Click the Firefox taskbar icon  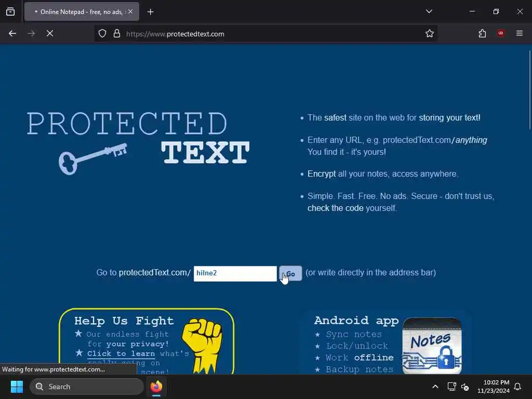click(156, 387)
